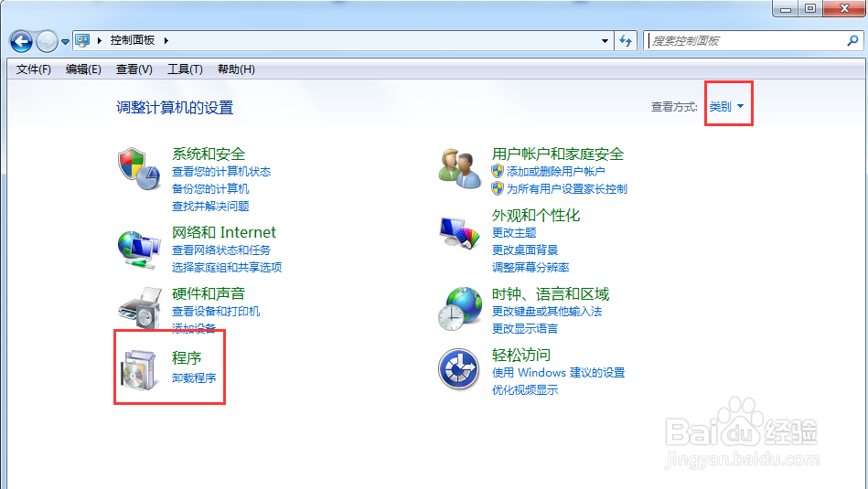Open the Hardware and Sound printer icon
868x489 pixels.
pyautogui.click(x=139, y=307)
